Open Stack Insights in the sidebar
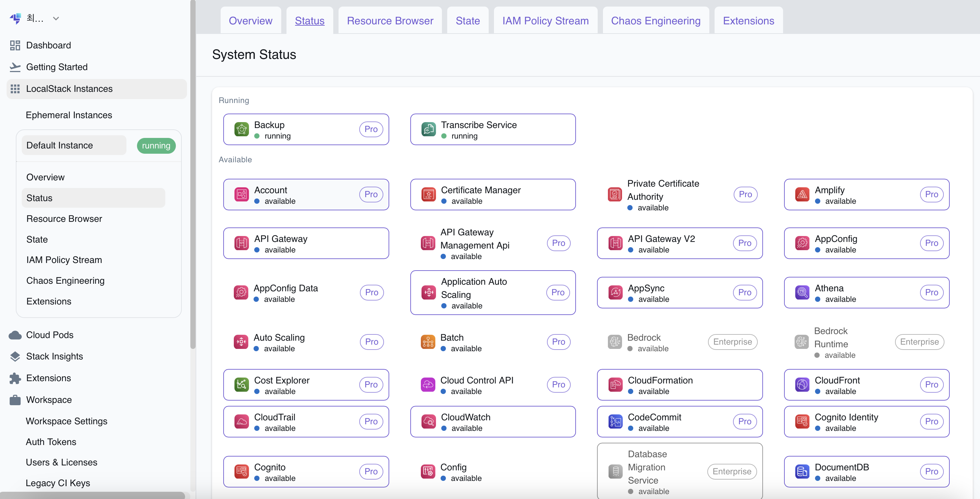The height and width of the screenshot is (499, 980). (96, 356)
